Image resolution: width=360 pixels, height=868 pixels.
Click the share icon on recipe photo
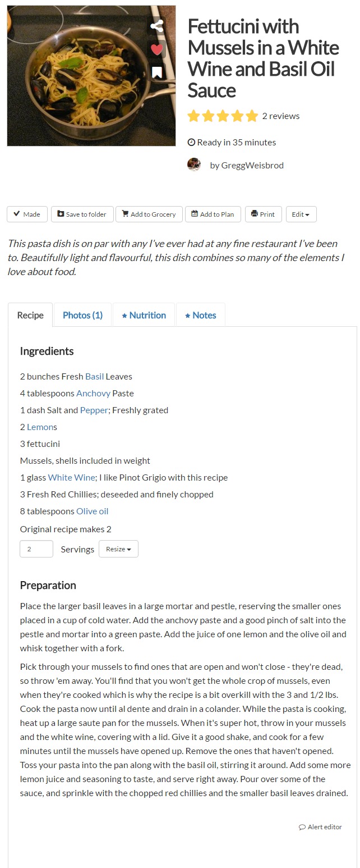[x=157, y=26]
